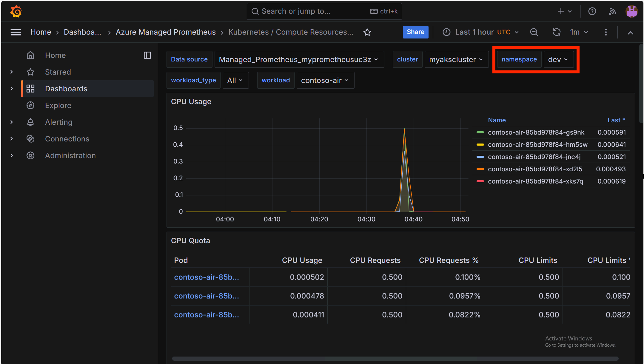This screenshot has height=364, width=644.
Task: Collapse the top toolbar with chevron up
Action: [x=630, y=33]
